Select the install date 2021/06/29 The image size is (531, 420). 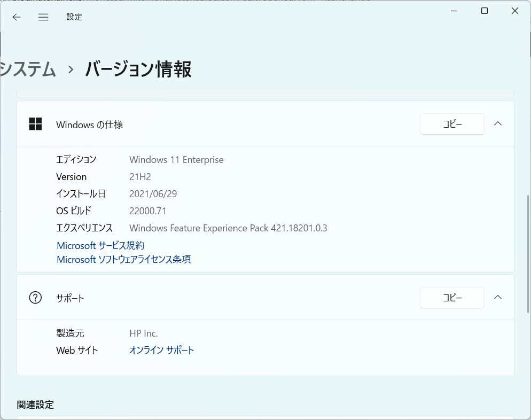tap(153, 194)
